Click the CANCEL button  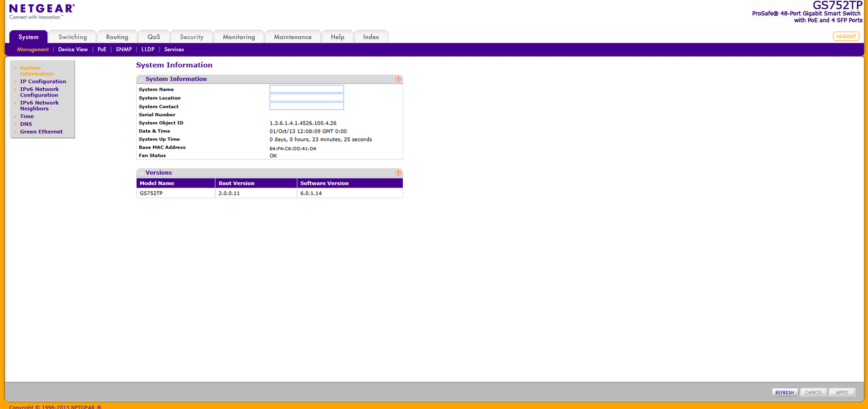[x=814, y=393]
